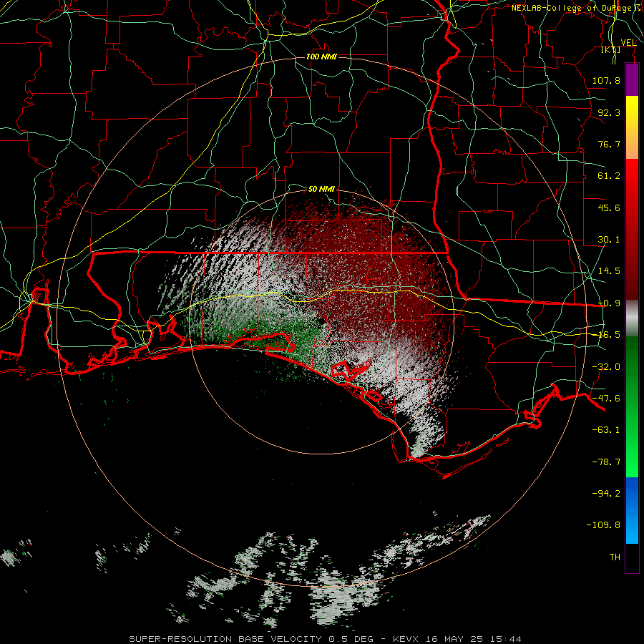Select the -32.0 velocity scale value
Image resolution: width=644 pixels, height=644 pixels.
click(606, 367)
